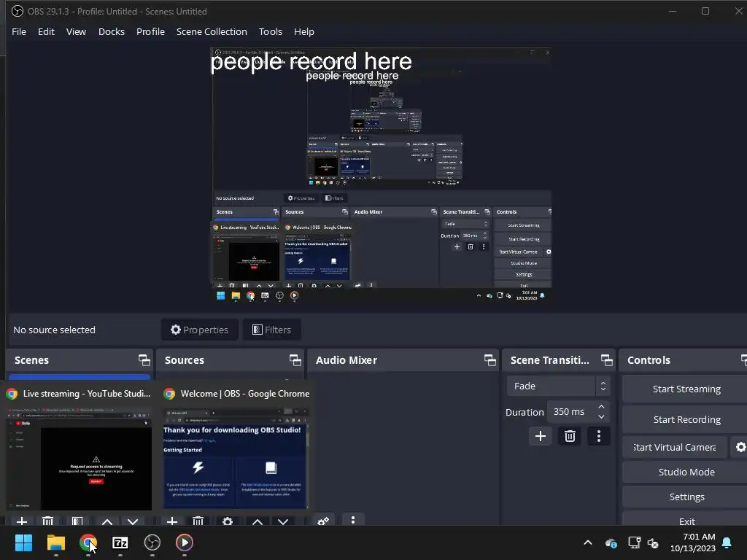Screen dimensions: 747x560
Task: Open OBS Settings from the Controls dock
Action: (686, 497)
